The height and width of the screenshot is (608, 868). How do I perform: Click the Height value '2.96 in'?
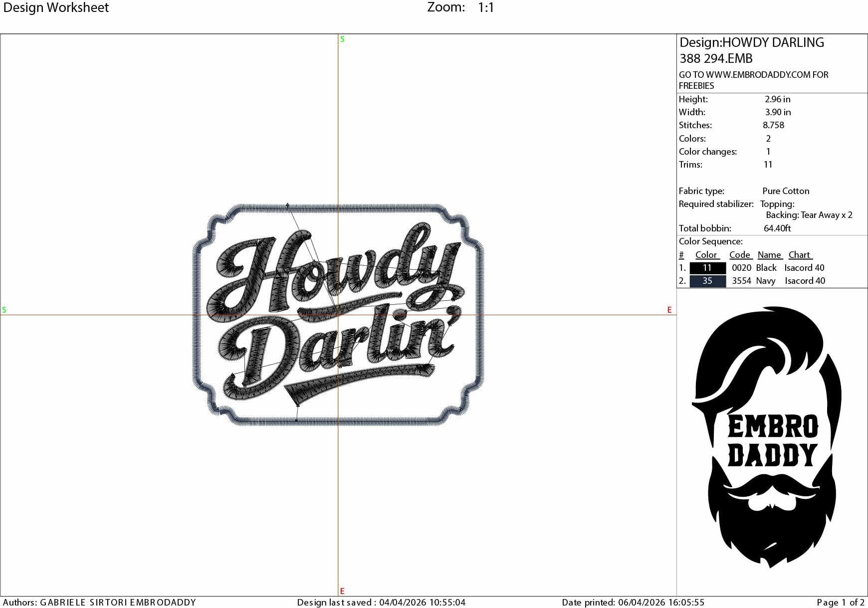pos(777,99)
